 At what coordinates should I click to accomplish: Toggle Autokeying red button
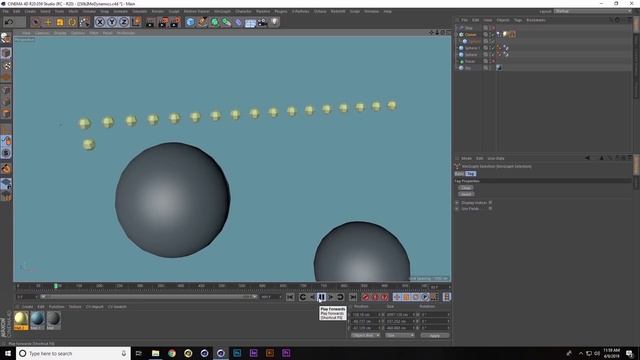click(376, 297)
